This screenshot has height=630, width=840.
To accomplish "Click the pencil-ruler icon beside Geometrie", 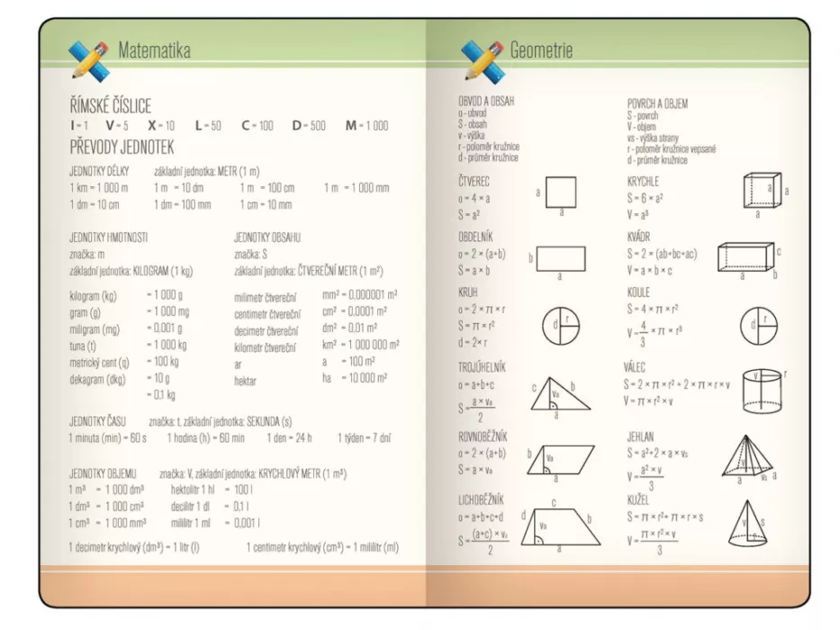I will click(482, 56).
